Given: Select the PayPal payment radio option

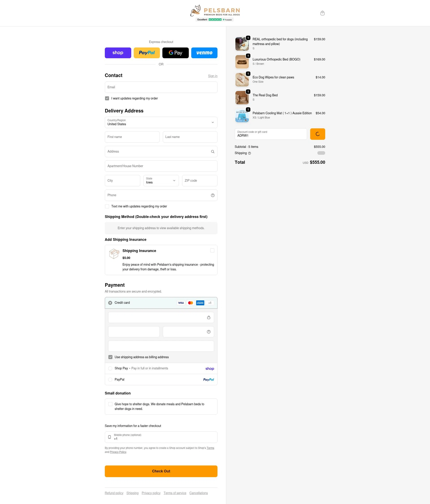Looking at the screenshot, I should click(x=110, y=379).
